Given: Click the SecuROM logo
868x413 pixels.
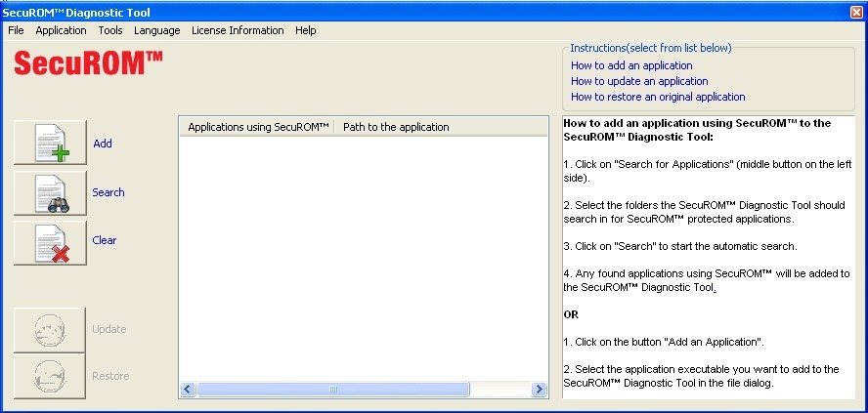Looking at the screenshot, I should point(89,63).
